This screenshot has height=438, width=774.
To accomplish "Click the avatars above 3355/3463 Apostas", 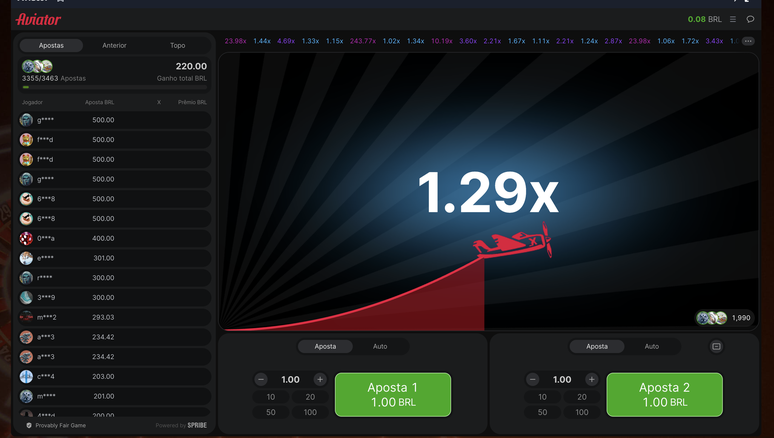I will (x=38, y=66).
